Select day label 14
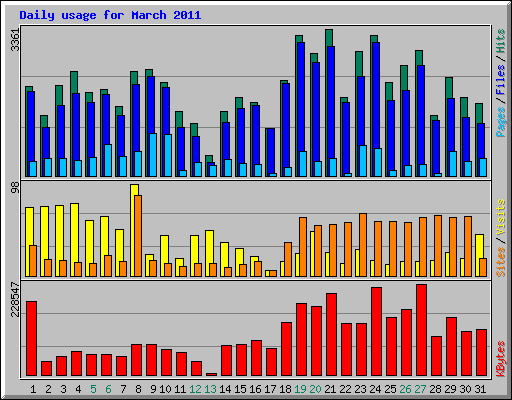The image size is (512, 400). click(x=225, y=389)
